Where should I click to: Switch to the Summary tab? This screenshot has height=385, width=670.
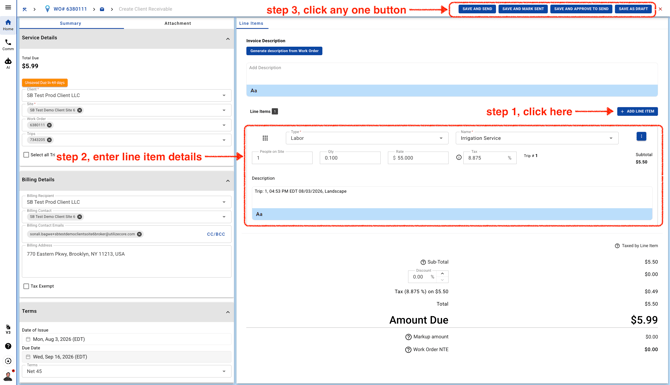[71, 24]
